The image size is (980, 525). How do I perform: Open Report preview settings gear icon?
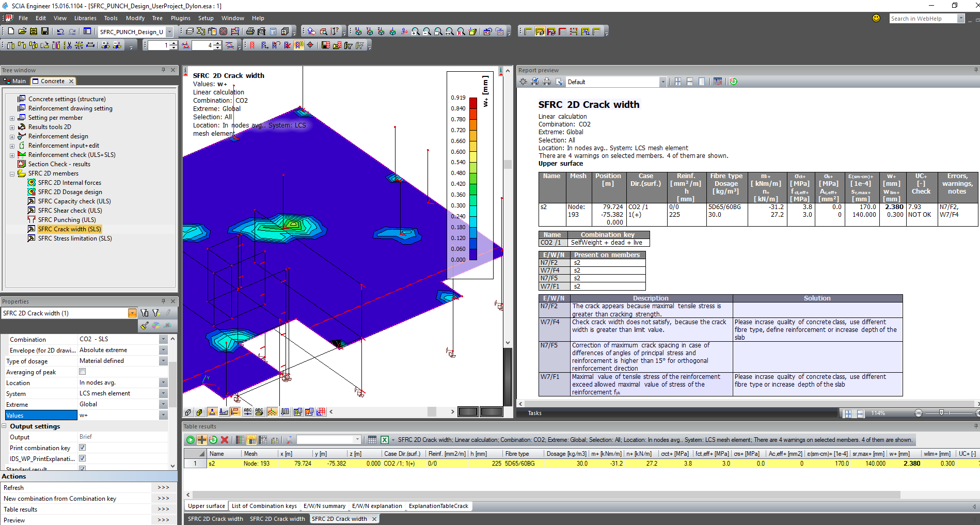524,82
